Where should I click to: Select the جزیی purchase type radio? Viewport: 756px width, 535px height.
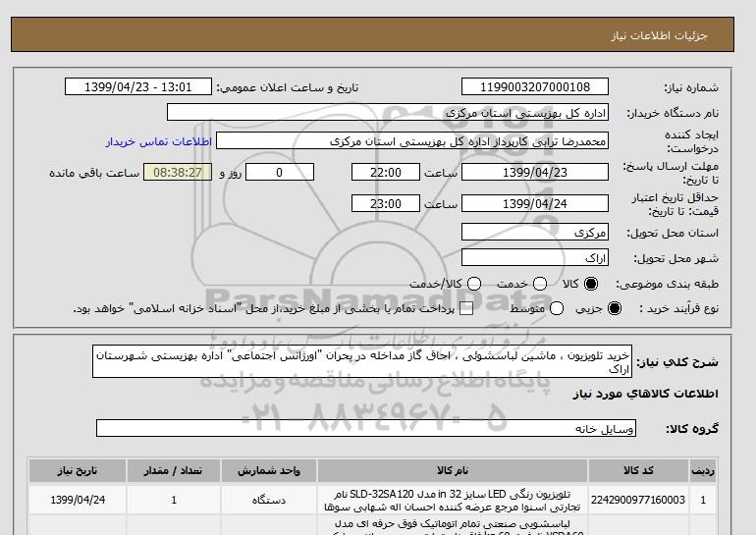point(615,308)
